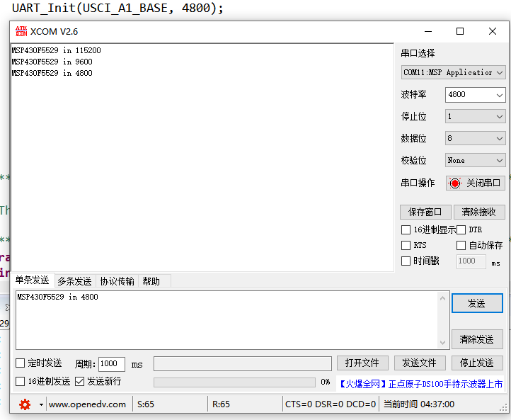The height and width of the screenshot is (420, 511).
Task: Toggle the RTS checkbox
Action: pos(406,245)
